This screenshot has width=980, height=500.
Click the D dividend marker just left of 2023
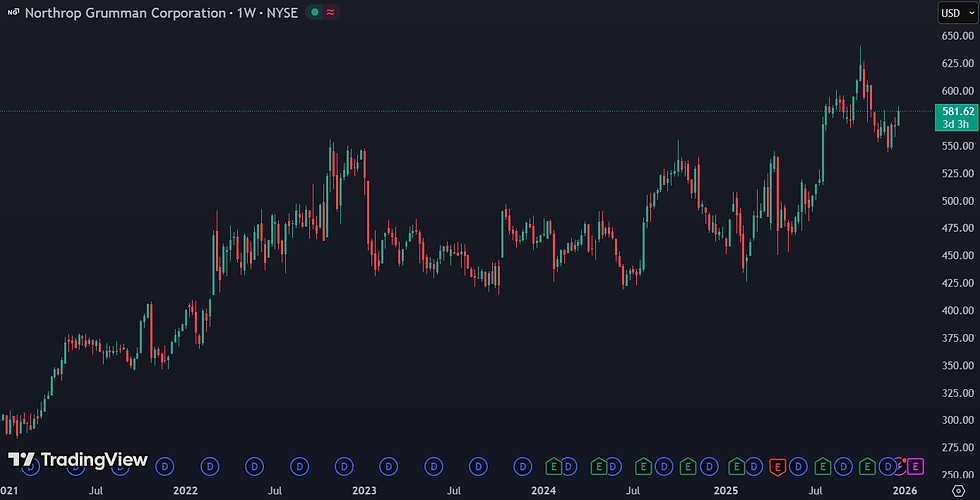tap(344, 466)
